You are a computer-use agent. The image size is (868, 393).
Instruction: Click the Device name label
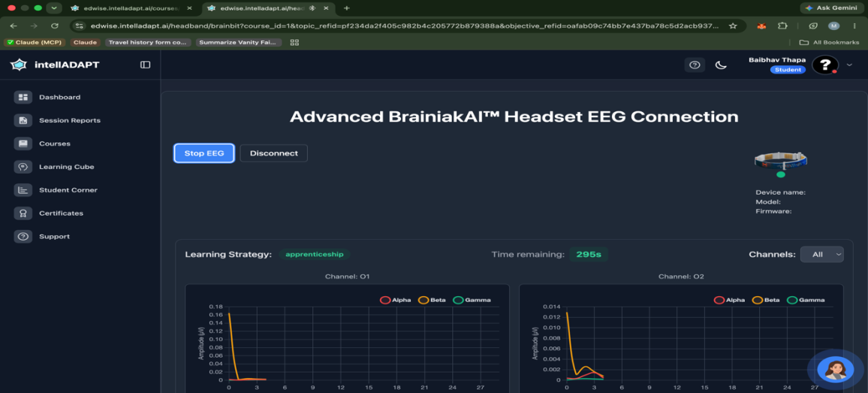pyautogui.click(x=781, y=192)
